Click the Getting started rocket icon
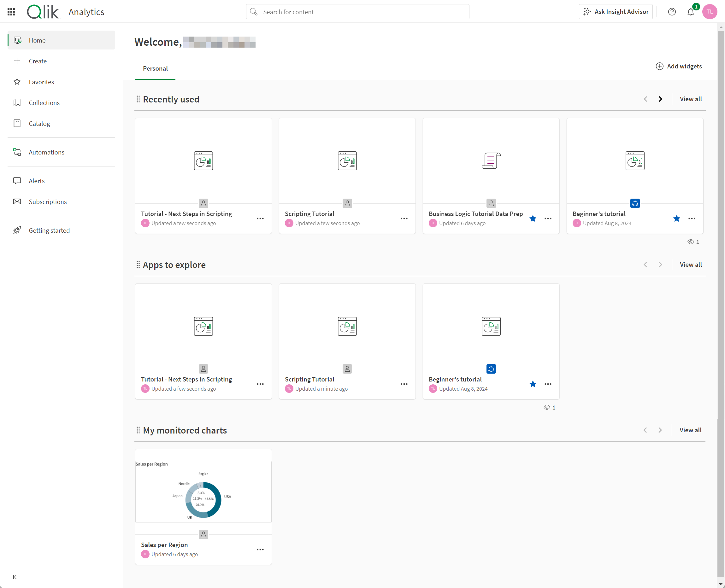This screenshot has width=725, height=588. (17, 230)
